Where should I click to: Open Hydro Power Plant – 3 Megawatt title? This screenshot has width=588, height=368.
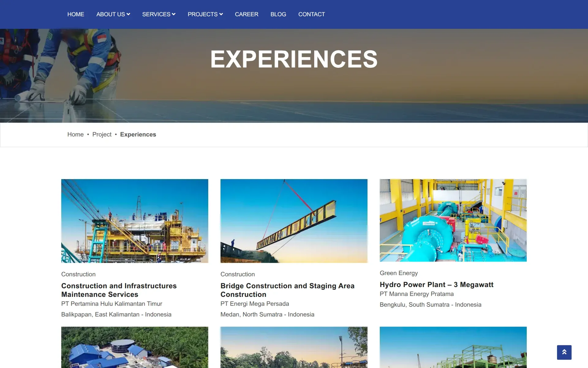(x=436, y=285)
